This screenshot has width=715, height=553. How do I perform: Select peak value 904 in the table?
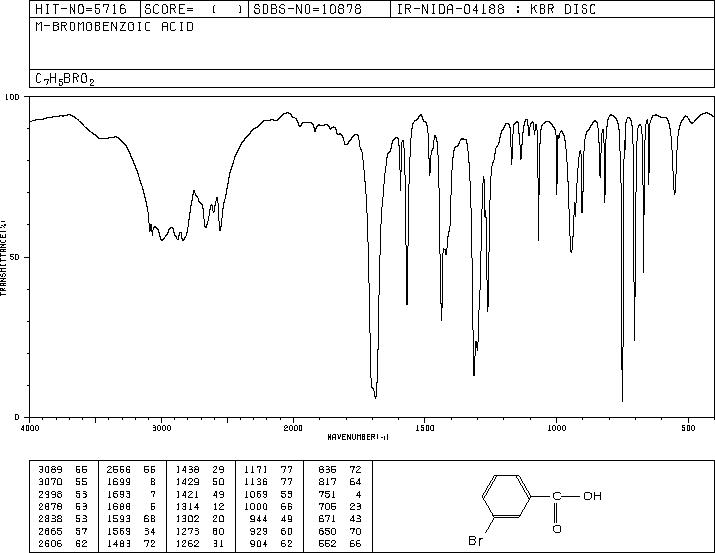tap(259, 543)
